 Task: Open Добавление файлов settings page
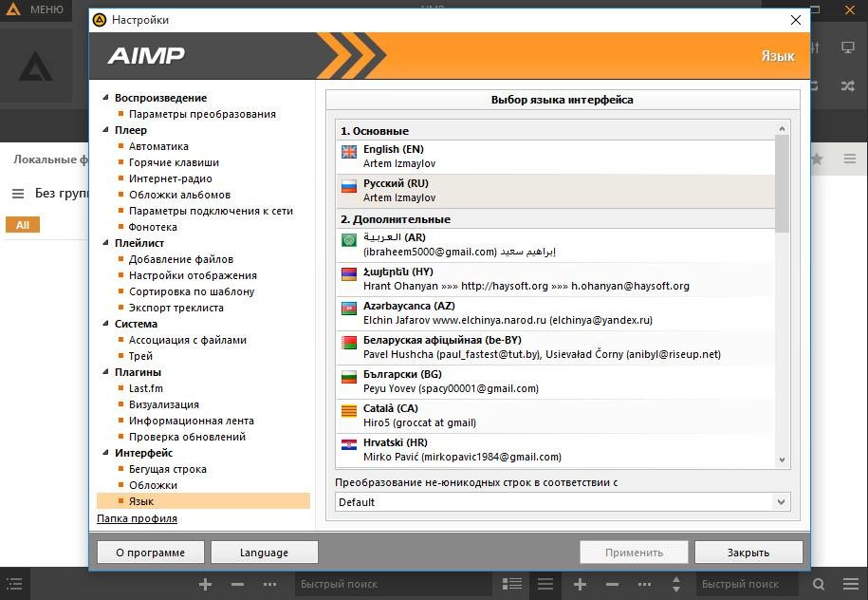point(181,259)
